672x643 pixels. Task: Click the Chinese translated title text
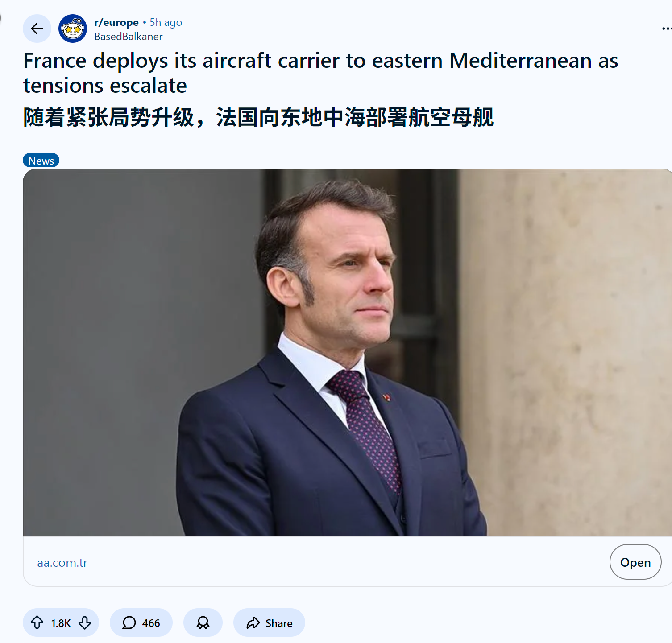(x=258, y=117)
